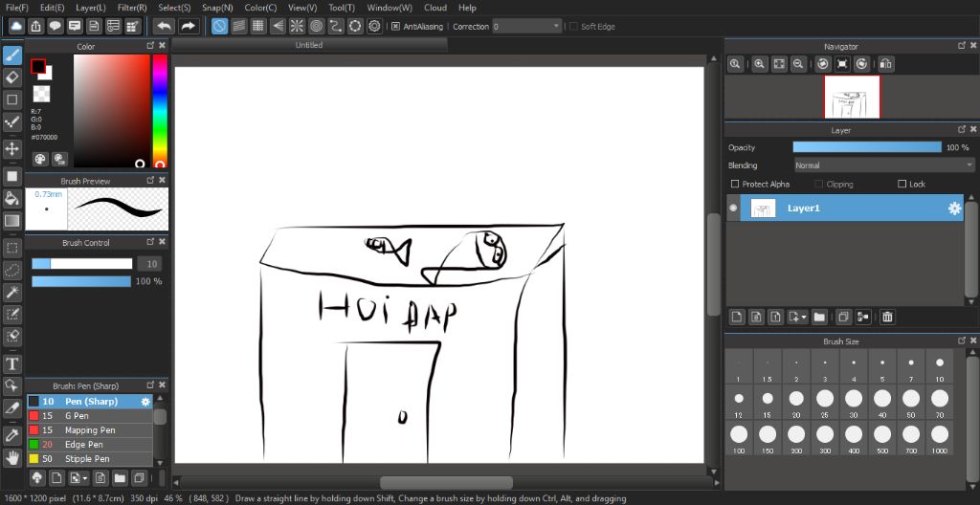Open the Snap(N) menu
The width and height of the screenshot is (980, 505).
pyautogui.click(x=217, y=8)
